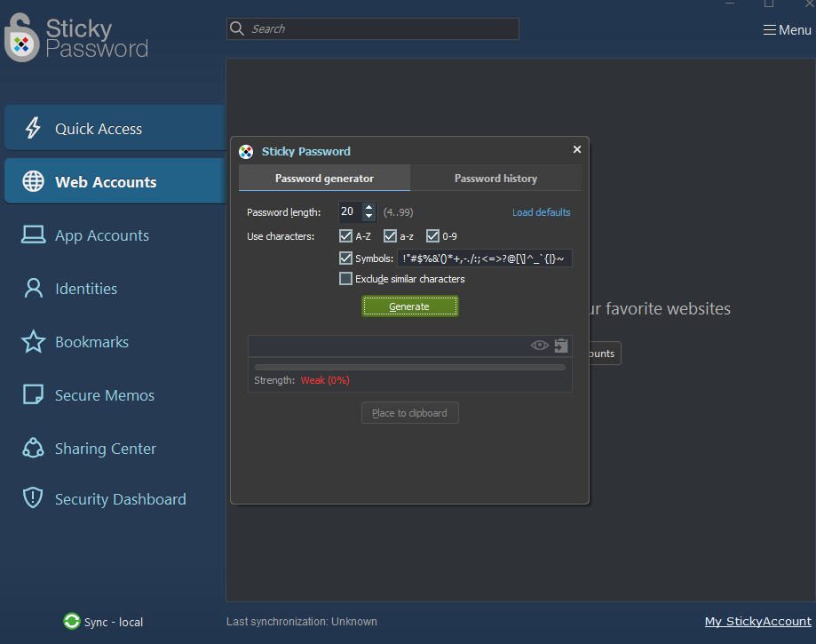Click Load defaults link
This screenshot has height=644, width=816.
click(542, 212)
